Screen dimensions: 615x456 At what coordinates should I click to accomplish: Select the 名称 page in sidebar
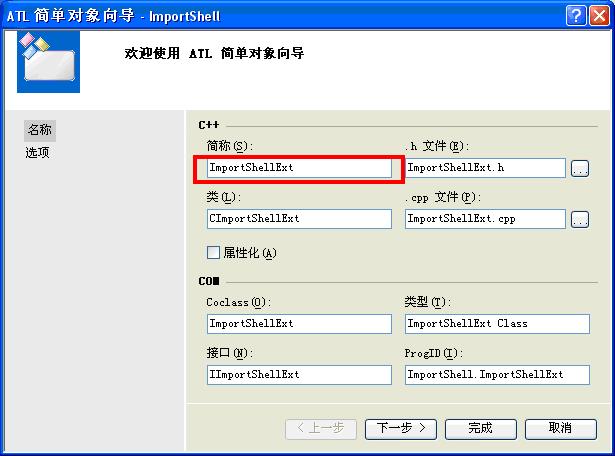(40, 130)
